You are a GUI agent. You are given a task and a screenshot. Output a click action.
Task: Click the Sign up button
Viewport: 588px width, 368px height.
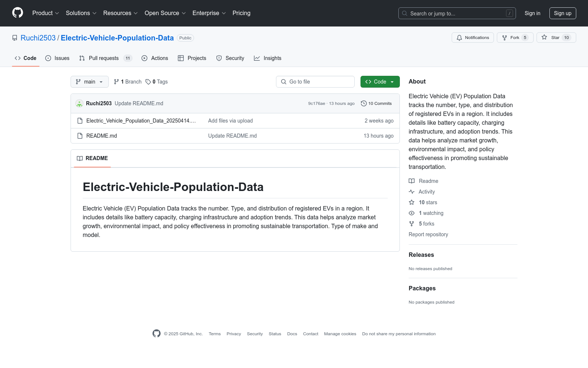click(563, 13)
